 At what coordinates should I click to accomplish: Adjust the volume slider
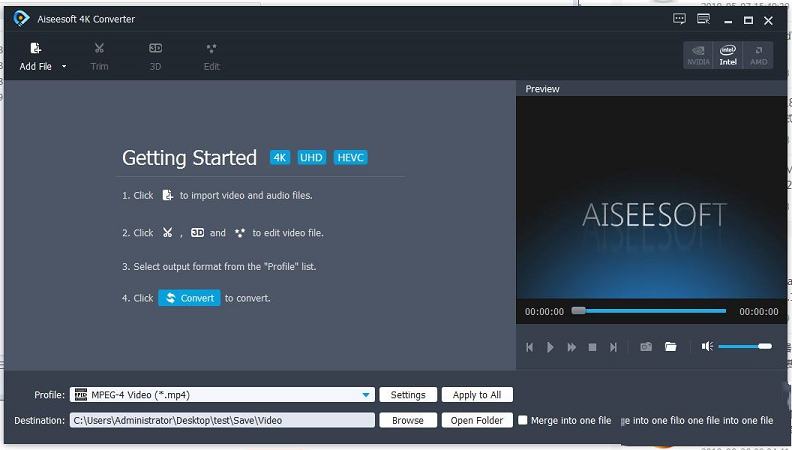pyautogui.click(x=745, y=346)
